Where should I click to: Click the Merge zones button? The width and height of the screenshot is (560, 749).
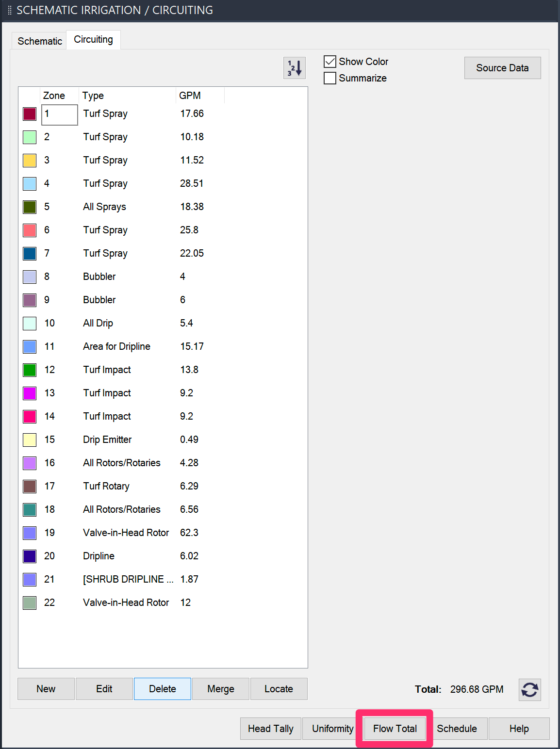pyautogui.click(x=220, y=689)
